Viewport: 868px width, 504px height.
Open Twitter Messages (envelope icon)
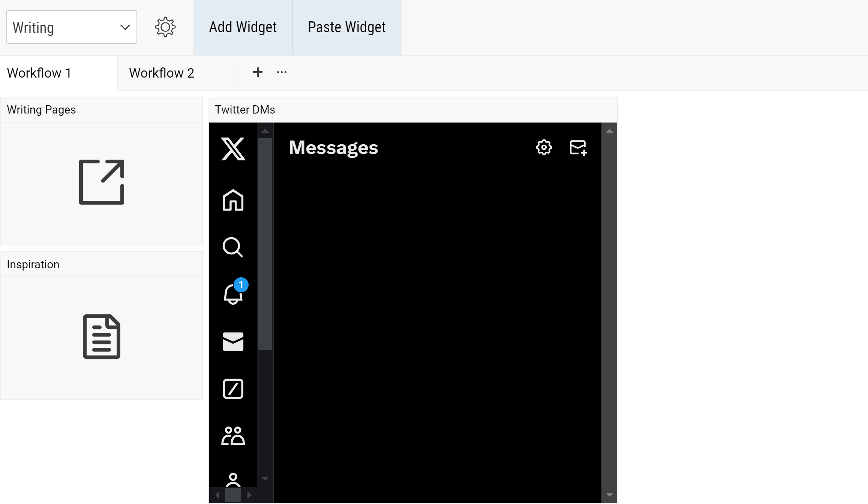233,341
